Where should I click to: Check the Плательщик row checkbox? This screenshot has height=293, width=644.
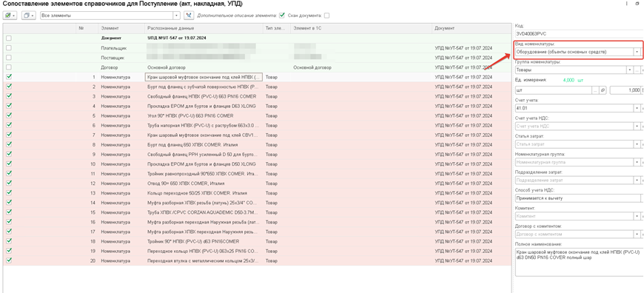tap(9, 48)
